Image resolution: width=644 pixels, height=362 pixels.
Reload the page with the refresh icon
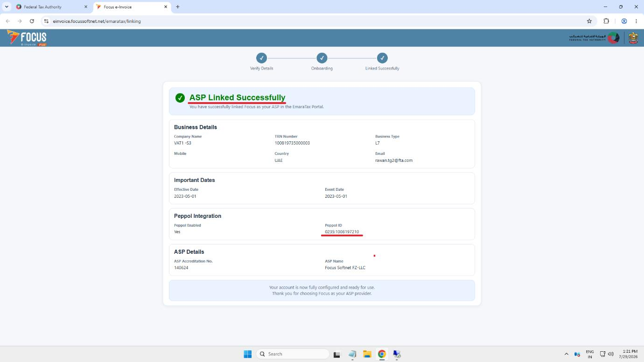32,21
